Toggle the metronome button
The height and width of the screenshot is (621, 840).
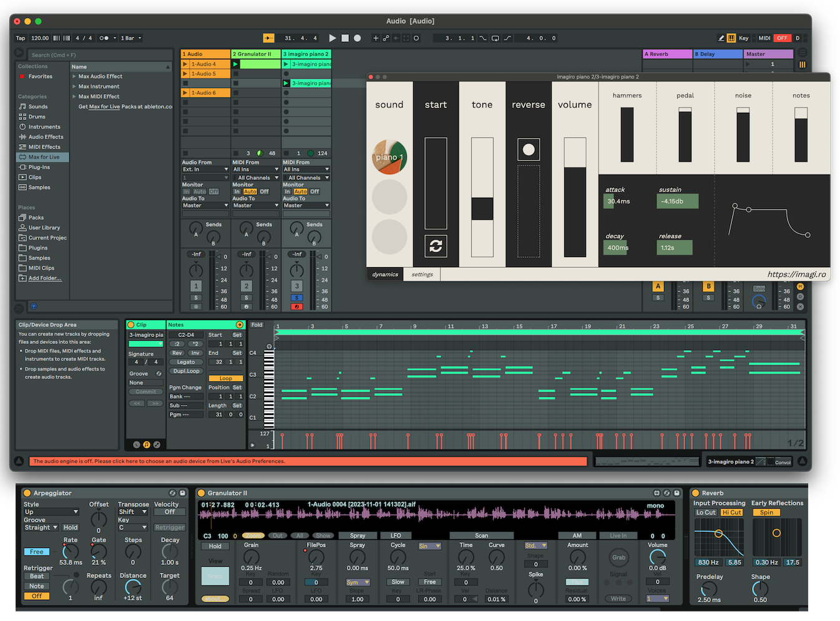click(x=104, y=38)
